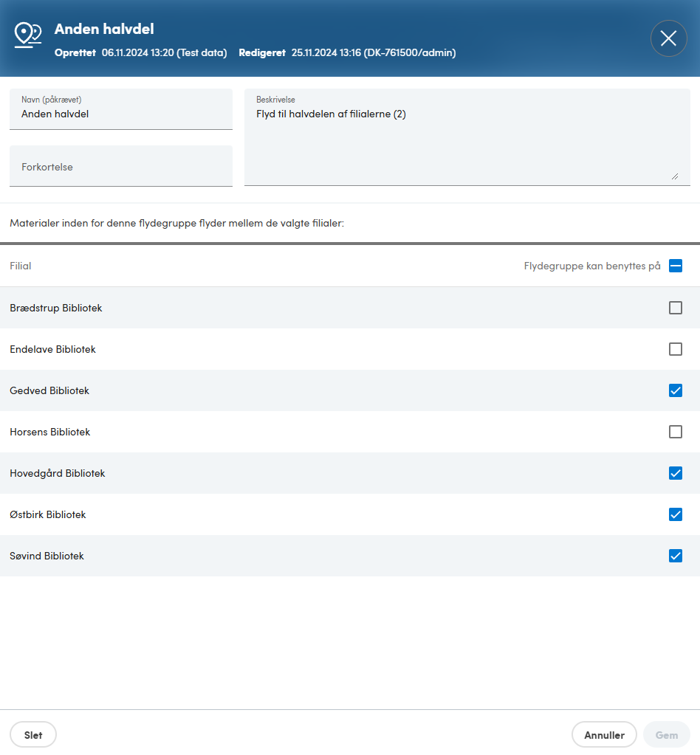Select the 'Brædstrup Bibliotek' row label
This screenshot has width=700, height=755.
tap(56, 308)
